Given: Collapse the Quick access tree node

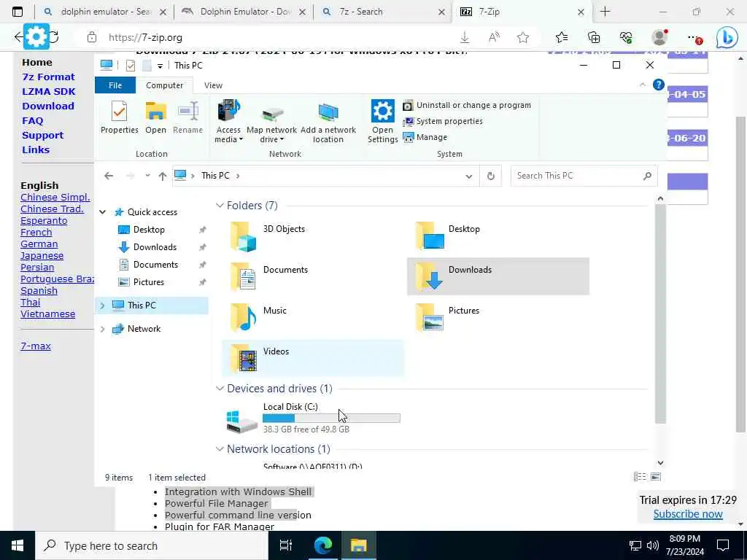Looking at the screenshot, I should coord(102,212).
